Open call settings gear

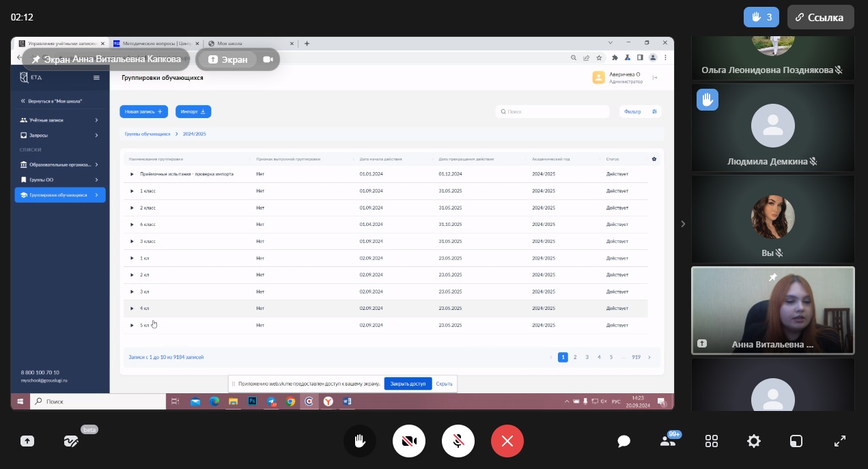[x=754, y=441]
